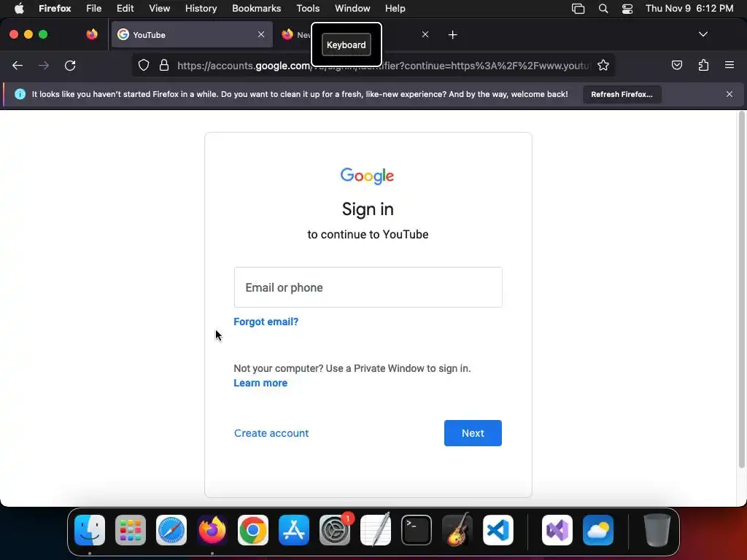Viewport: 747px width, 560px height.
Task: Open Trash from the dock
Action: [x=657, y=530]
